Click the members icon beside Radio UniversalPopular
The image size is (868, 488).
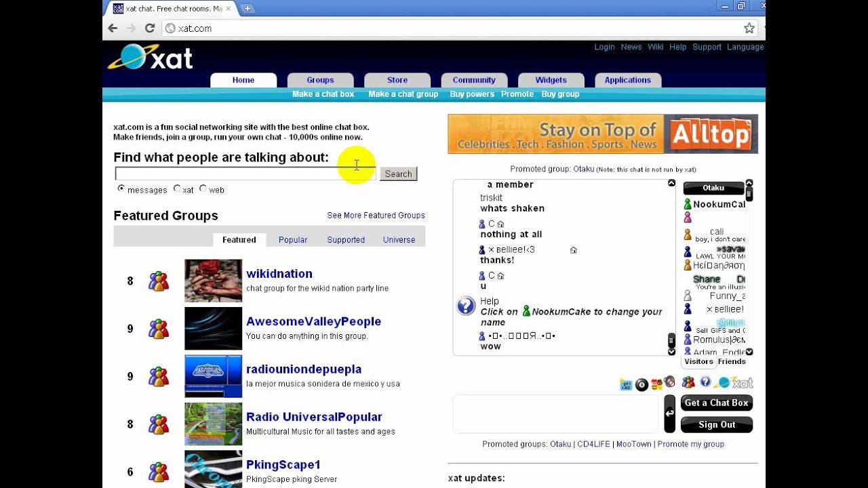tap(159, 424)
